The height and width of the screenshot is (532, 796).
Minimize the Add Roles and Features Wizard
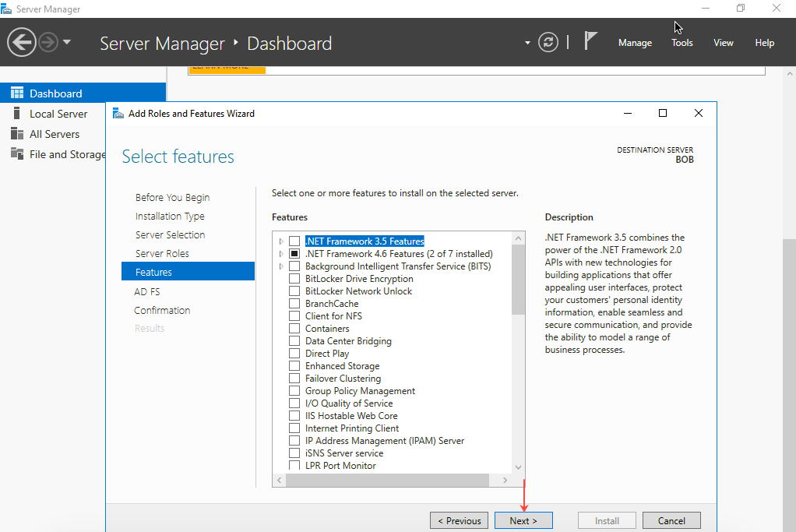[628, 113]
